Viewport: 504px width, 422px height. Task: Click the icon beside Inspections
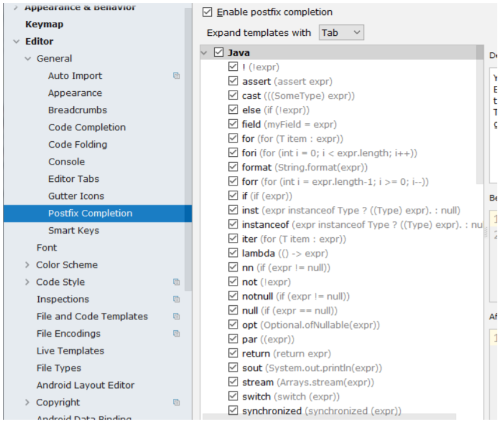click(x=177, y=299)
